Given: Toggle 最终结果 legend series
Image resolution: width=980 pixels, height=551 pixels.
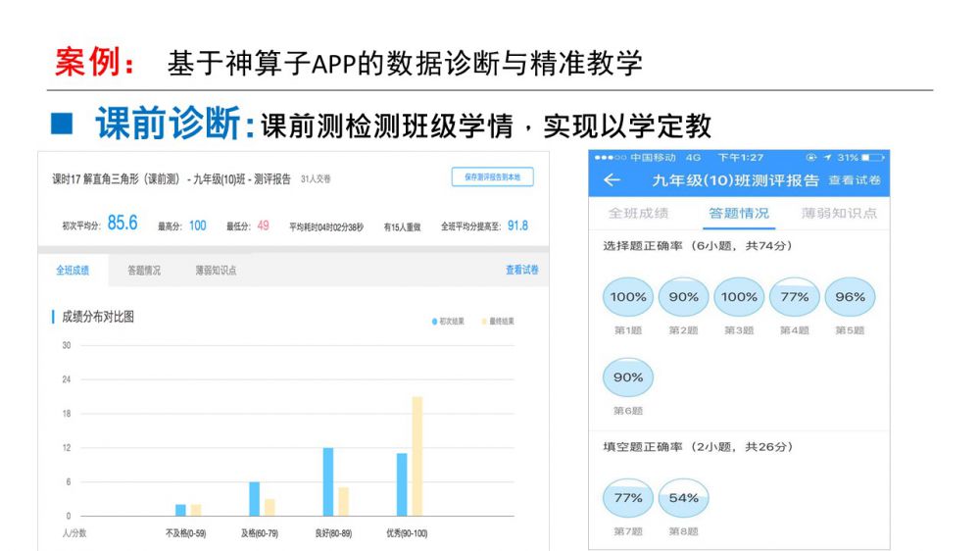Looking at the screenshot, I should pos(497,322).
